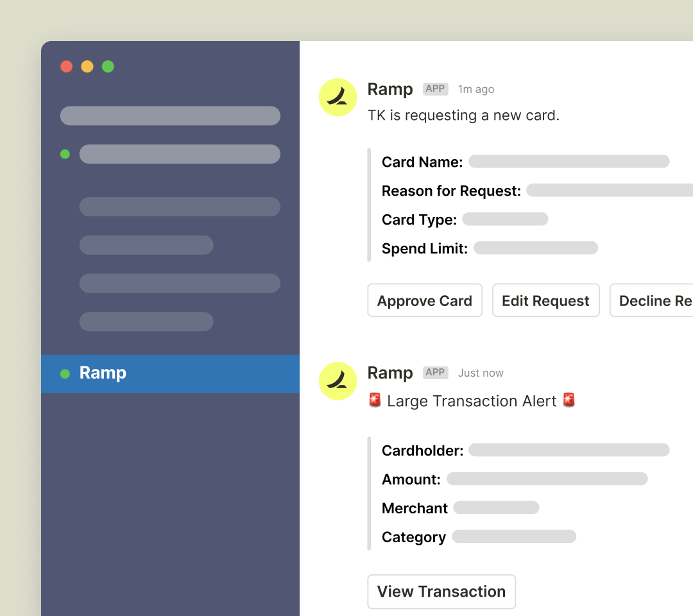Click the Ramp avatar on Large Transaction Alert

tap(338, 381)
